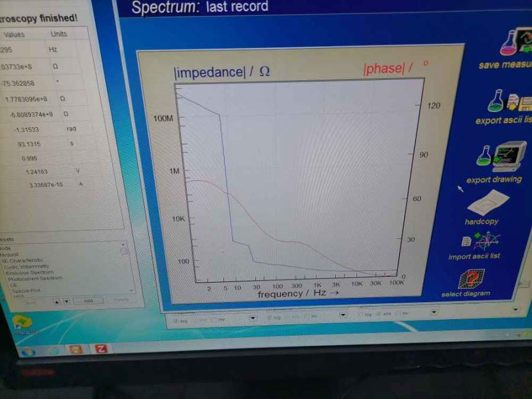Image resolution: width=532 pixels, height=399 pixels.
Task: Click the value 1.24163 V
Action: click(x=37, y=172)
